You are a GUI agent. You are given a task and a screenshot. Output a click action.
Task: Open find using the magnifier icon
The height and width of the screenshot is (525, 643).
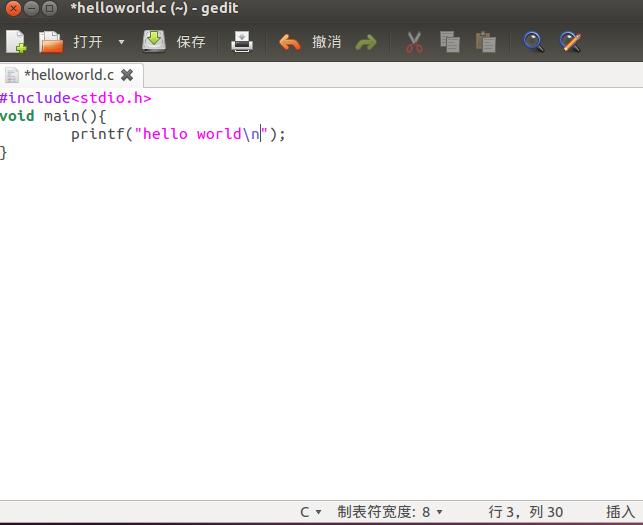pyautogui.click(x=534, y=42)
